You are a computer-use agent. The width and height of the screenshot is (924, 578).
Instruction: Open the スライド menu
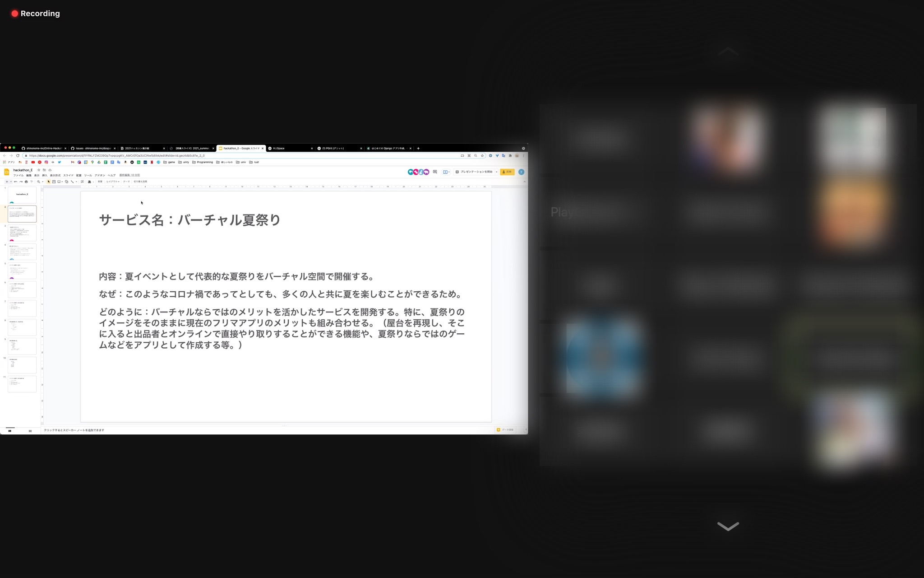coord(68,175)
